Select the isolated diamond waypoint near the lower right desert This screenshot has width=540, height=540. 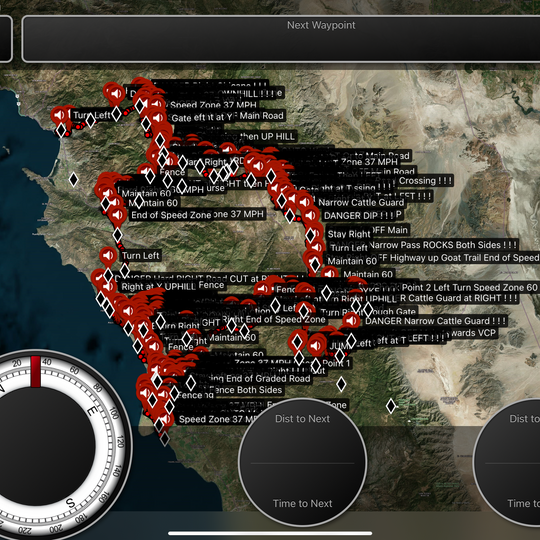click(x=391, y=406)
